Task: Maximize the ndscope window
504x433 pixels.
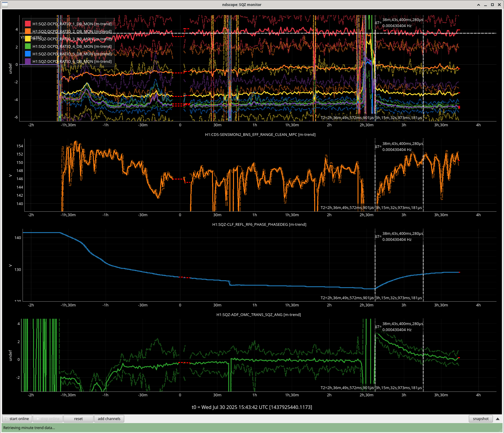Action: coord(492,5)
